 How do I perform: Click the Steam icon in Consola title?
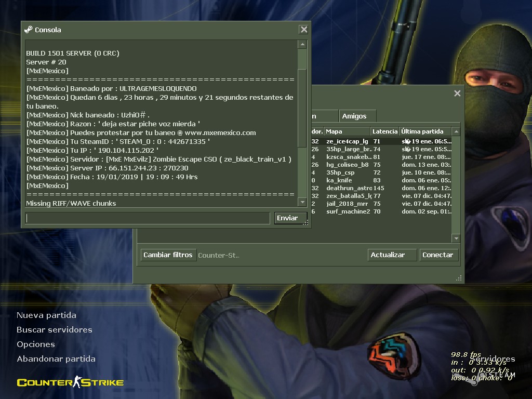tap(29, 30)
